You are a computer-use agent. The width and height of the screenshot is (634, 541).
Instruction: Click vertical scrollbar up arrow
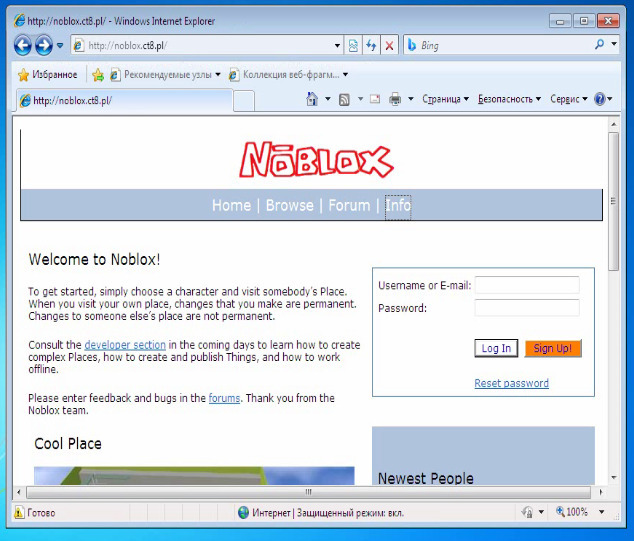(x=614, y=124)
